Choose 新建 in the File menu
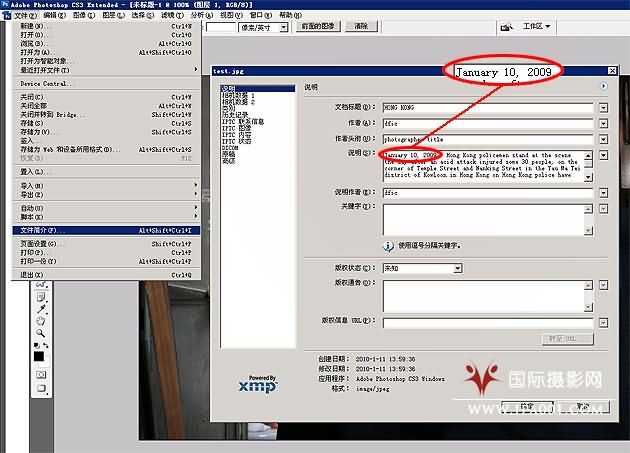 pyautogui.click(x=106, y=26)
